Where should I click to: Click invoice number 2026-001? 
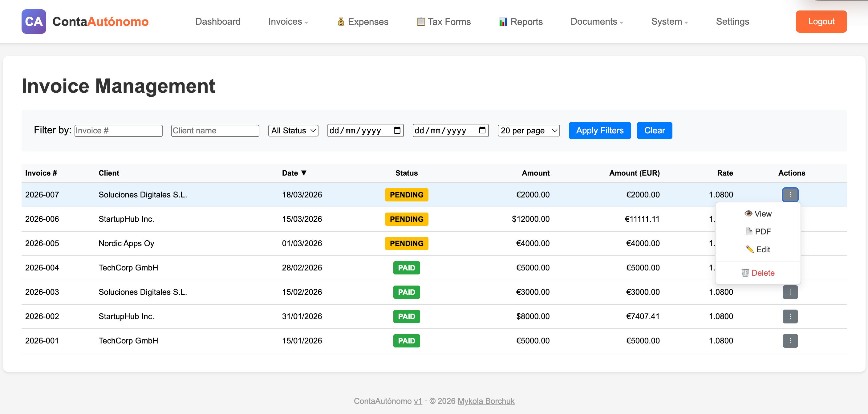(x=42, y=341)
